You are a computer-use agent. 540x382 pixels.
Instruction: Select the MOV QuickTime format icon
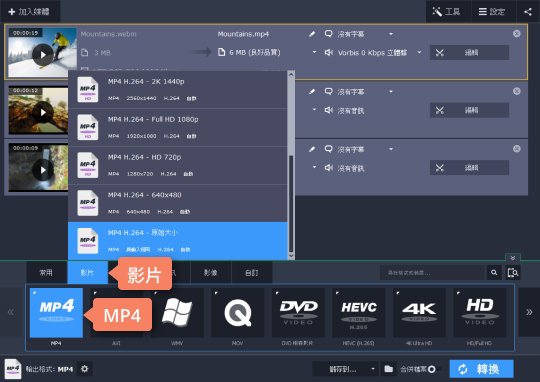(237, 313)
